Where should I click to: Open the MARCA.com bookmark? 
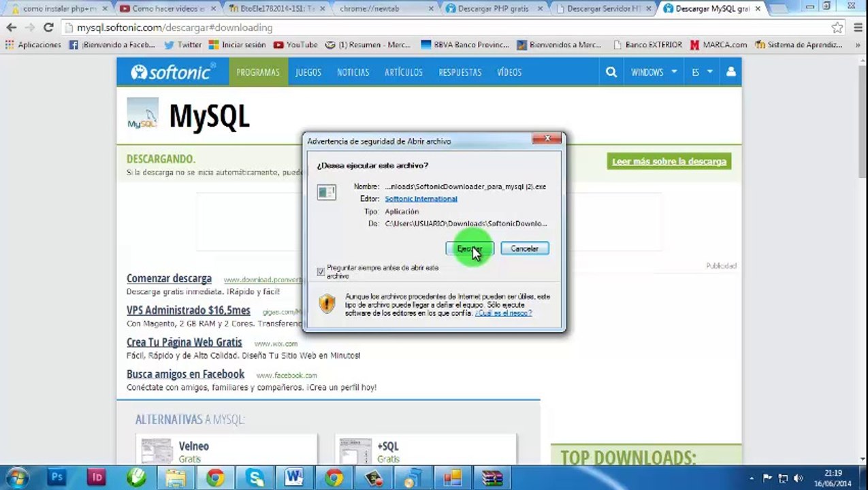pos(718,45)
